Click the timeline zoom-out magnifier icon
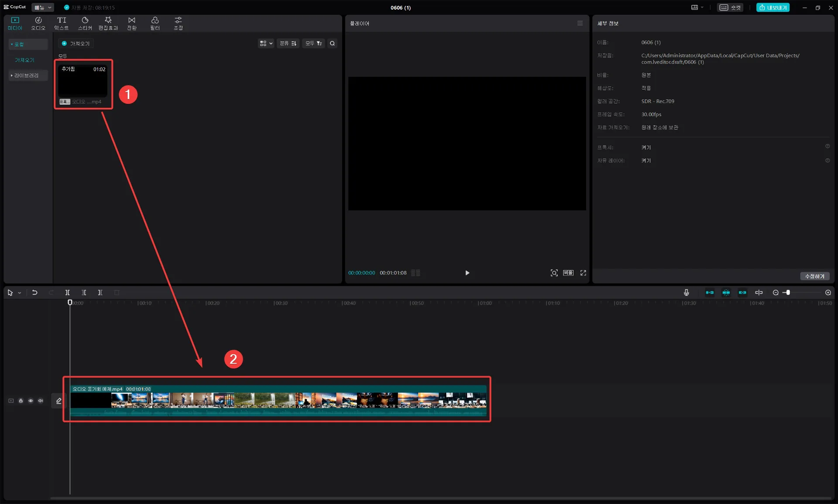Image resolution: width=838 pixels, height=504 pixels. click(776, 293)
